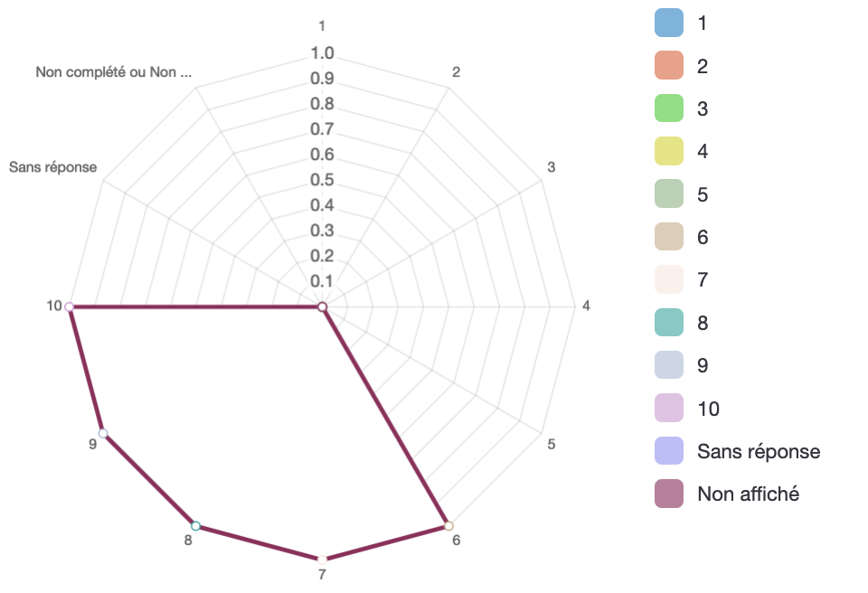Toggle the orange legend swatch for 2
This screenshot has height=593, width=868.
tap(669, 66)
